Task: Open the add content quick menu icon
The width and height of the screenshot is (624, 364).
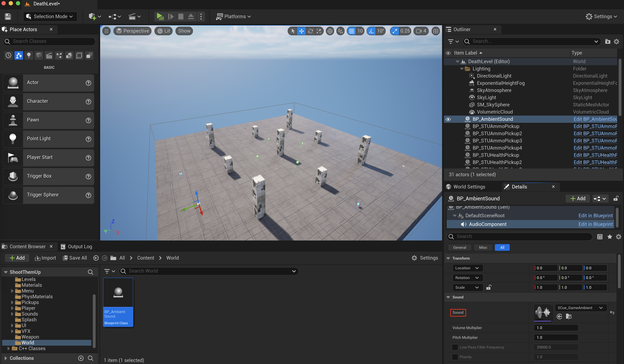Action: coord(95,17)
